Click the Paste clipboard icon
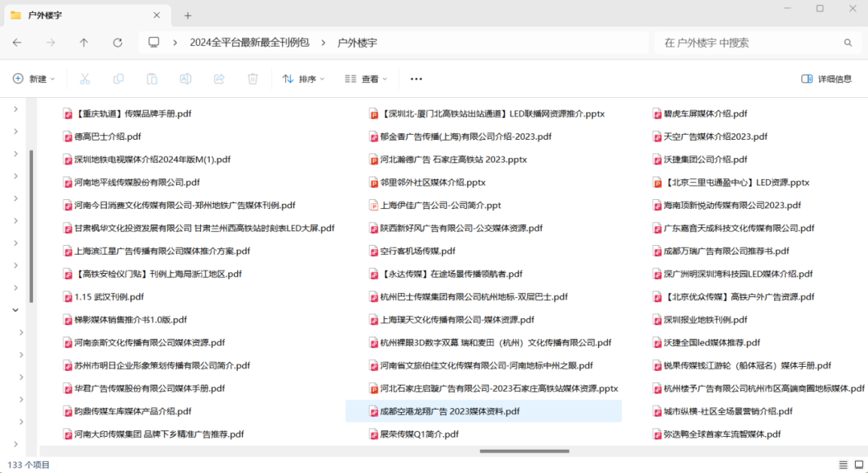The height and width of the screenshot is (473, 868). 152,80
